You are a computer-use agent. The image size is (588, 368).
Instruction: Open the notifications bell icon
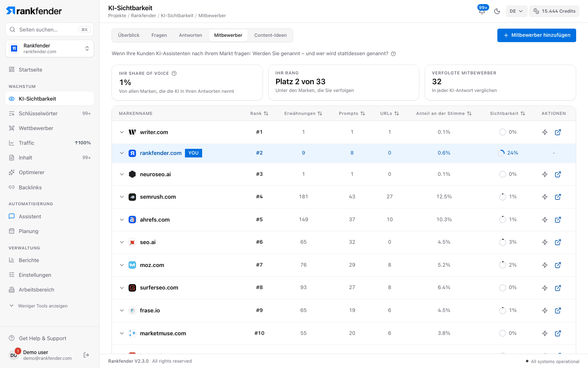(482, 11)
